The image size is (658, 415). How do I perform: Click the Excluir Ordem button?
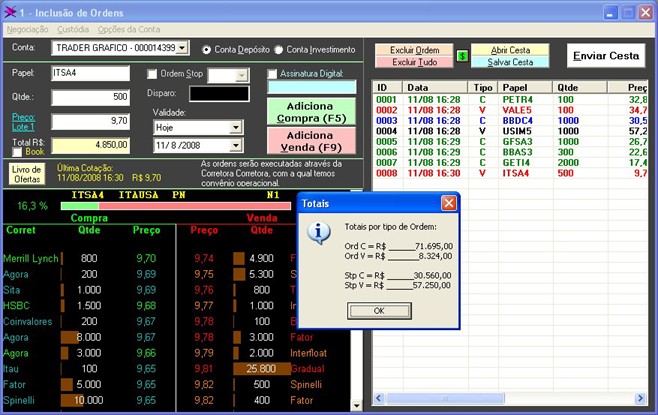pyautogui.click(x=414, y=50)
